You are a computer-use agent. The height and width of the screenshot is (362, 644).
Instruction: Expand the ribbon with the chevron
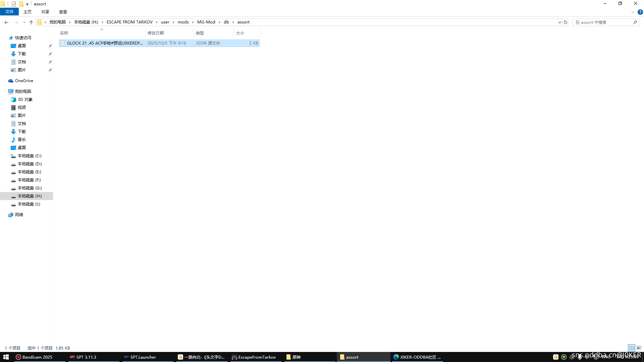point(633,12)
